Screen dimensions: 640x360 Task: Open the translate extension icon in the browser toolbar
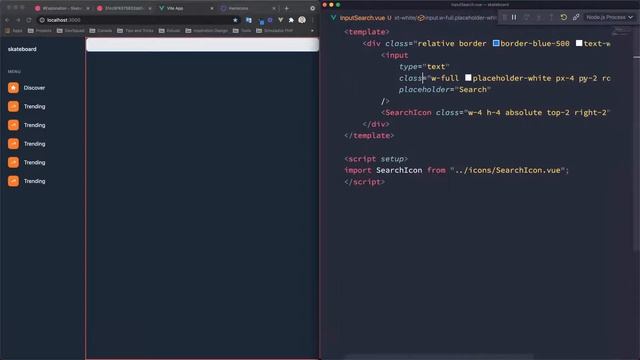pyautogui.click(x=249, y=20)
